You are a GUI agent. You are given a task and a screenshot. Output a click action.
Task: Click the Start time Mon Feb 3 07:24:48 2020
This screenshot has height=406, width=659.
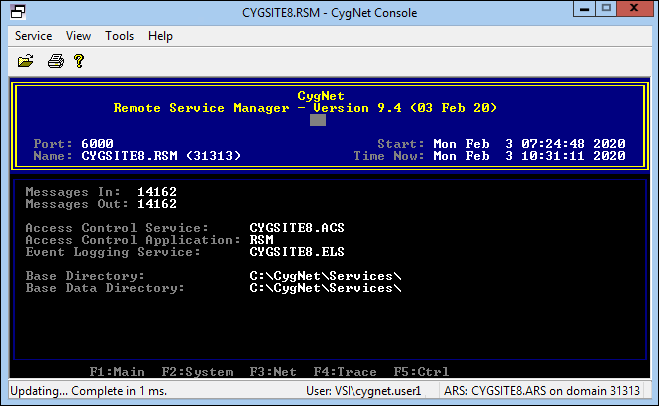530,144
